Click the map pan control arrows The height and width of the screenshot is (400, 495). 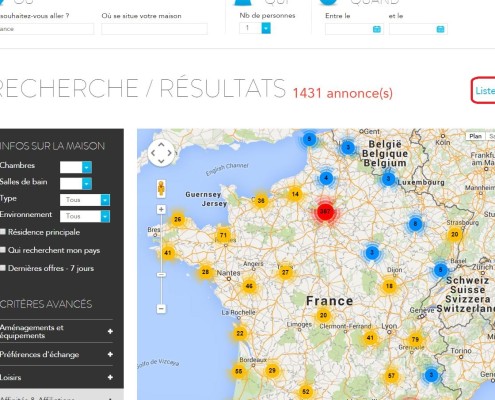(x=161, y=153)
